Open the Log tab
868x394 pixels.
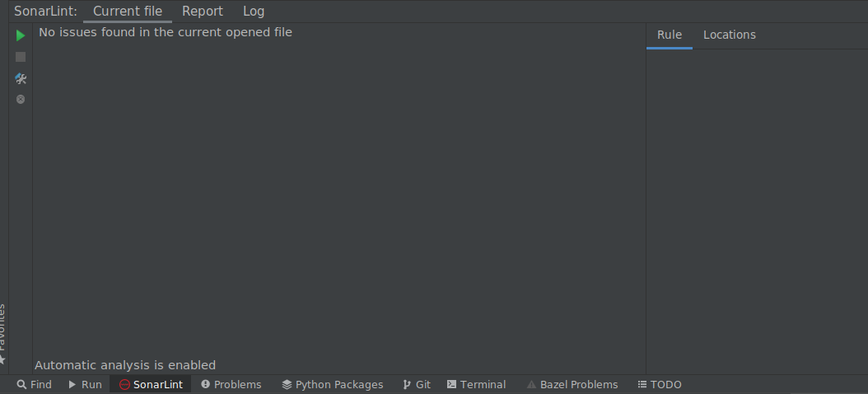pos(254,11)
